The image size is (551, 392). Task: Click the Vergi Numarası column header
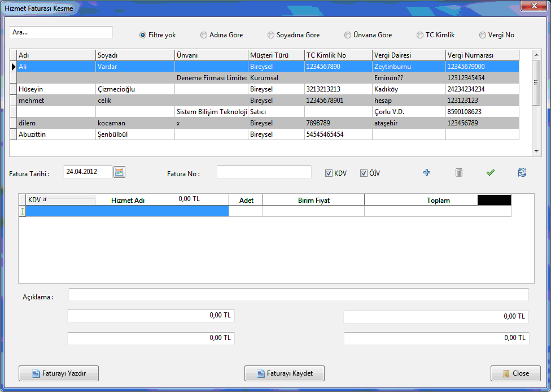483,55
